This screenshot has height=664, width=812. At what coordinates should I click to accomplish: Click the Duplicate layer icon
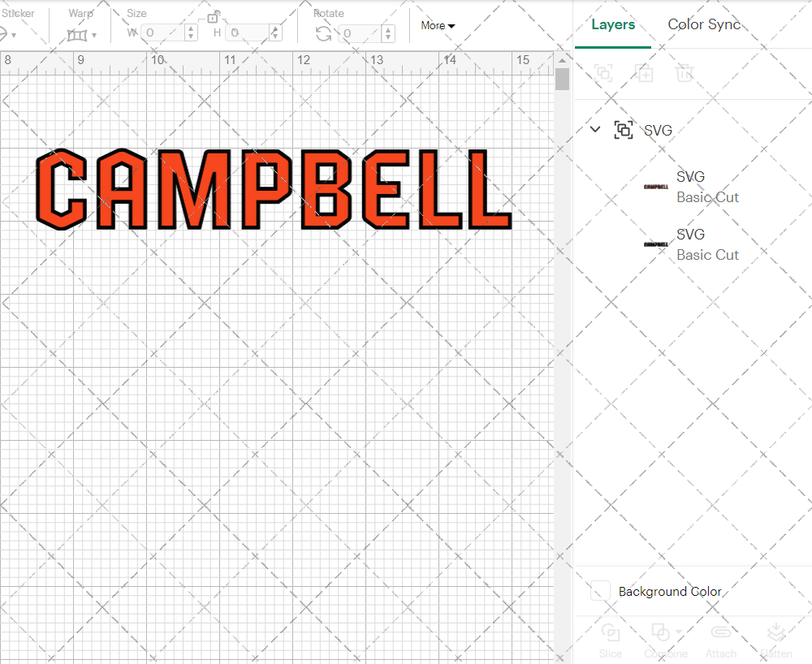[x=645, y=73]
